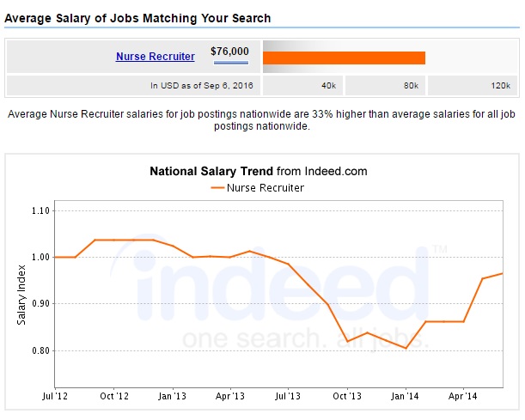
Task: Click the orange legend line marker
Action: (x=217, y=187)
